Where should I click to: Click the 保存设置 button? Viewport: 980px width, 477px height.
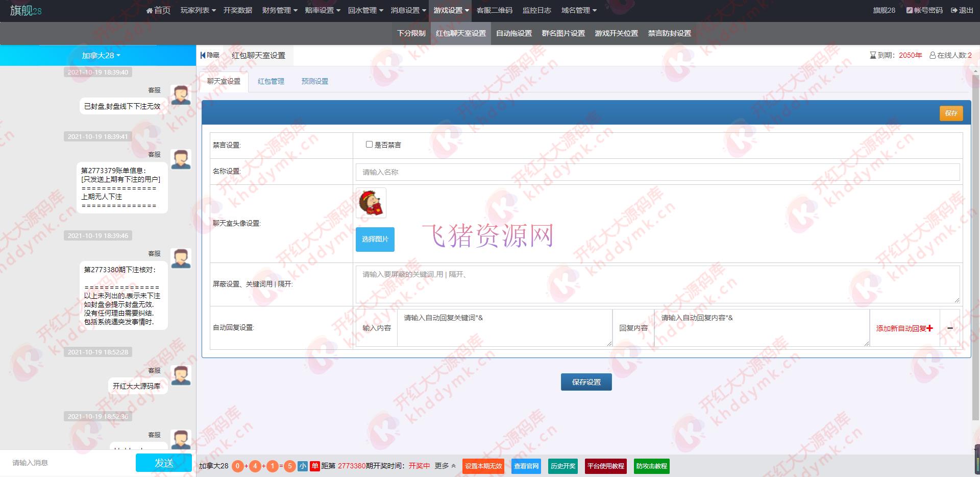[x=586, y=381]
